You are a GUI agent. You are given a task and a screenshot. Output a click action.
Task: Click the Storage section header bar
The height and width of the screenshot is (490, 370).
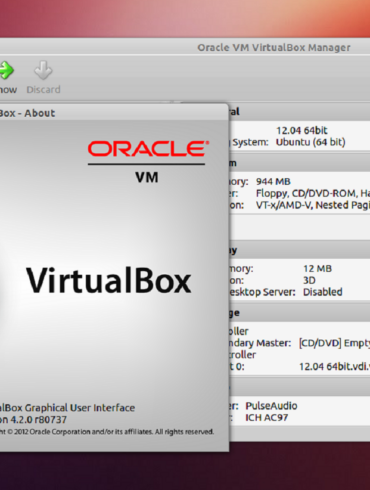tap(299, 313)
